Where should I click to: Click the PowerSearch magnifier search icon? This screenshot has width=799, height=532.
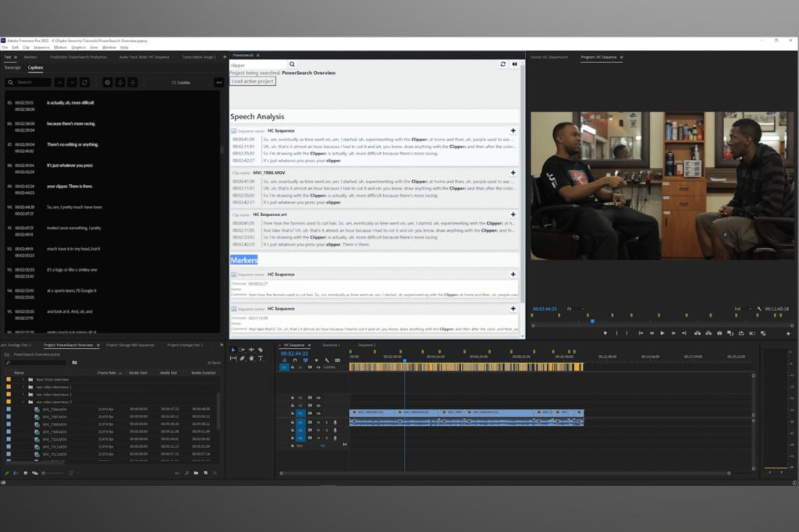292,65
